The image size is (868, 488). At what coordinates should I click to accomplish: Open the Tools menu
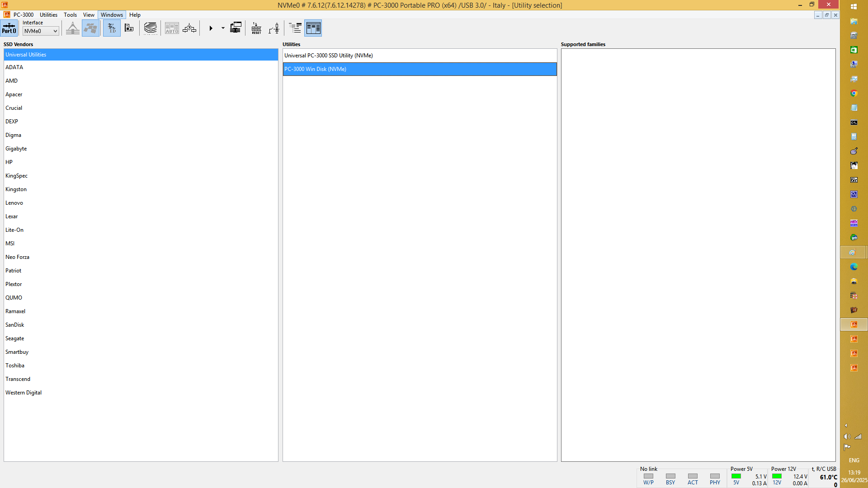tap(70, 15)
